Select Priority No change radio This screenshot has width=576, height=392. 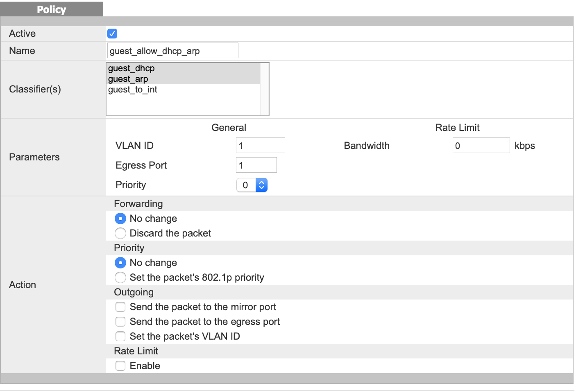[120, 263]
